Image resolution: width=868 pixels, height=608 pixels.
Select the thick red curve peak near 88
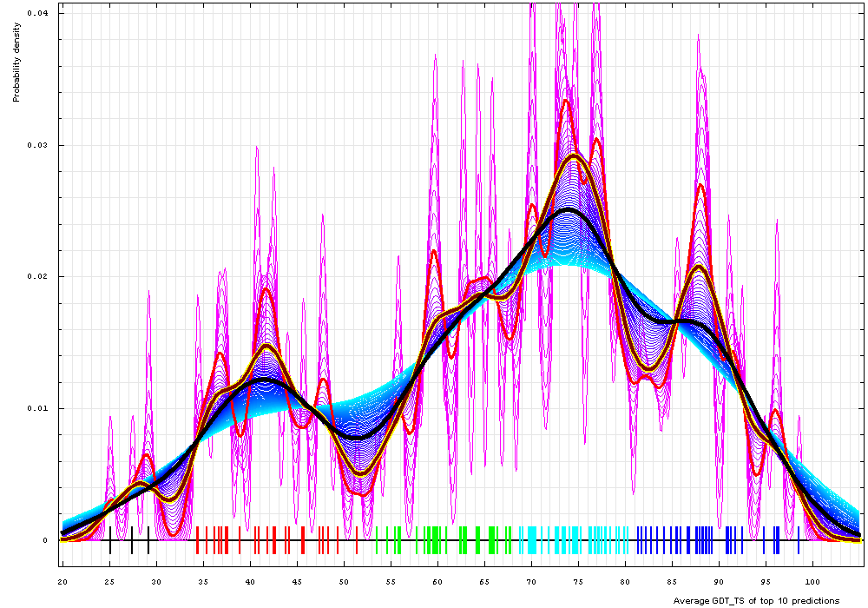click(x=700, y=184)
